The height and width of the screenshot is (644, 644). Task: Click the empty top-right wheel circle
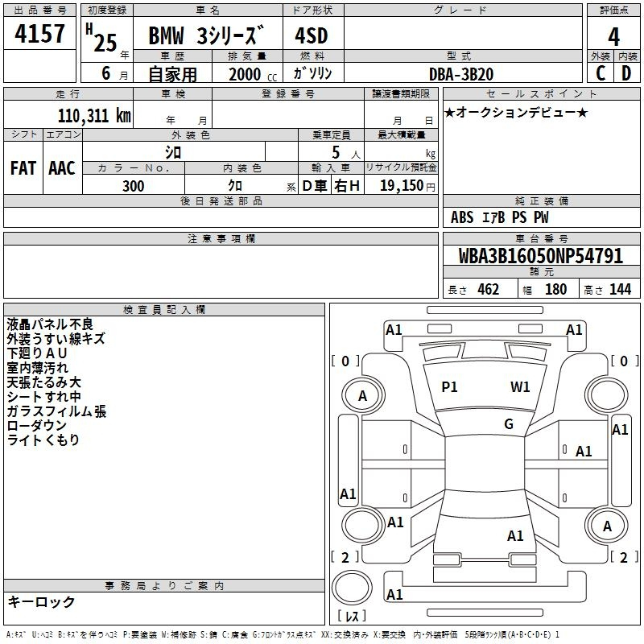coord(608,395)
